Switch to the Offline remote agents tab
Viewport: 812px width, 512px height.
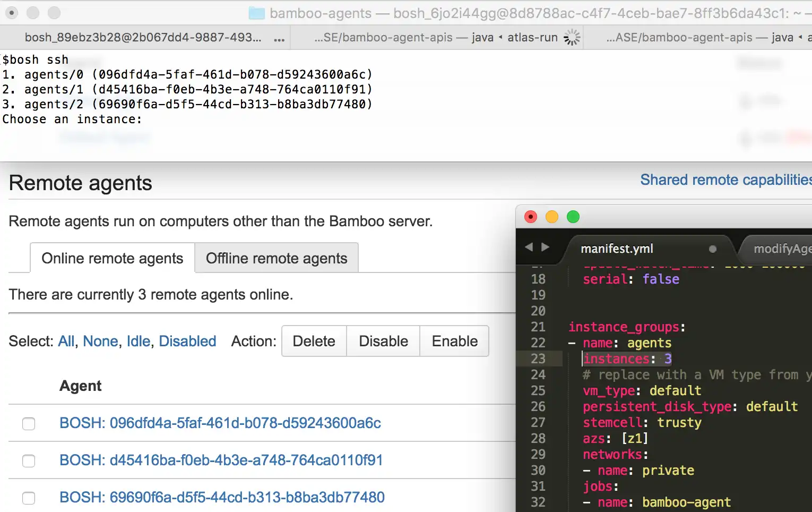276,258
